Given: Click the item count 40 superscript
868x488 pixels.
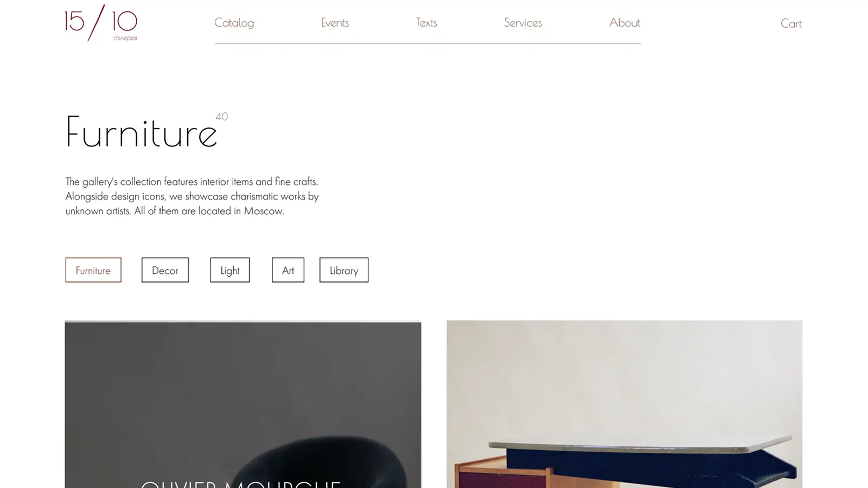Looking at the screenshot, I should [221, 117].
